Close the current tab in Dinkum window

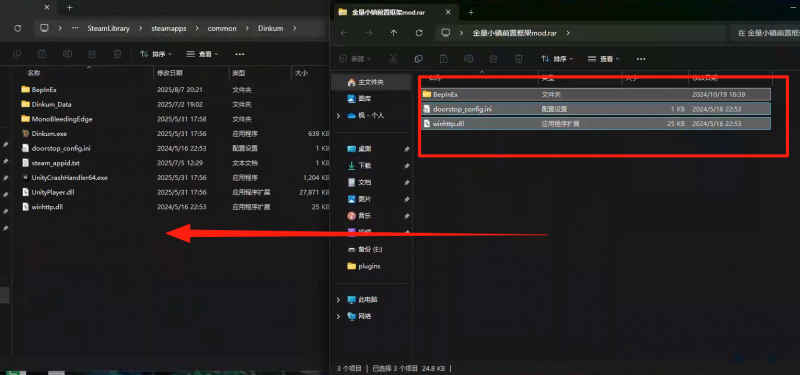pos(47,8)
